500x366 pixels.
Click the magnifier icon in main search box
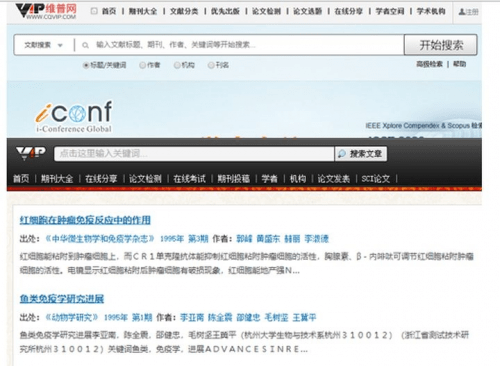85,45
